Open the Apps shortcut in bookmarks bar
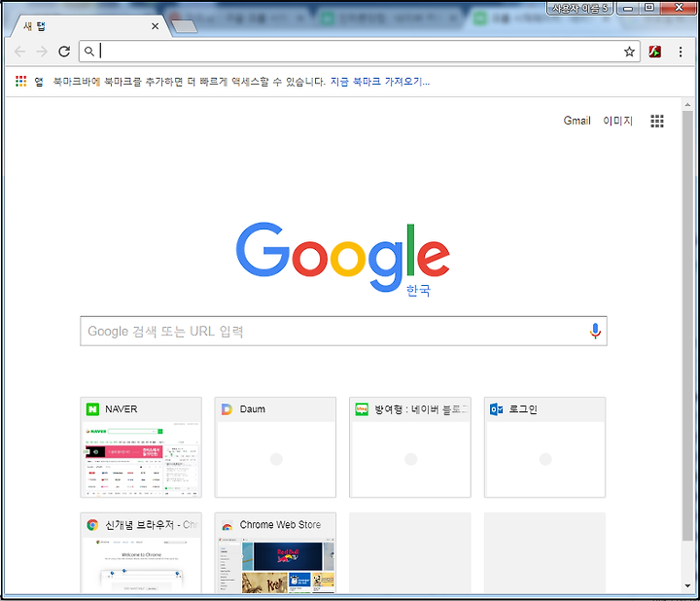The width and height of the screenshot is (700, 601). click(29, 82)
